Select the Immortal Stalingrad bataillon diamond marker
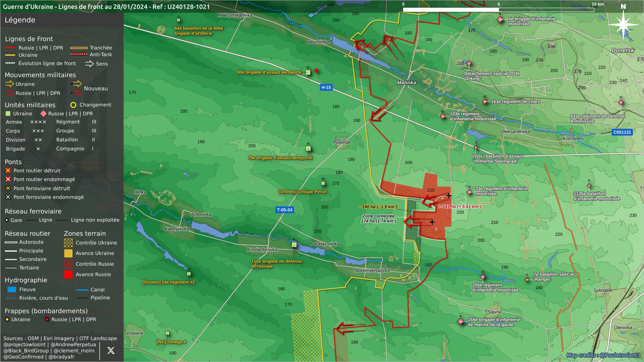The width and height of the screenshot is (644, 362). coord(476,147)
